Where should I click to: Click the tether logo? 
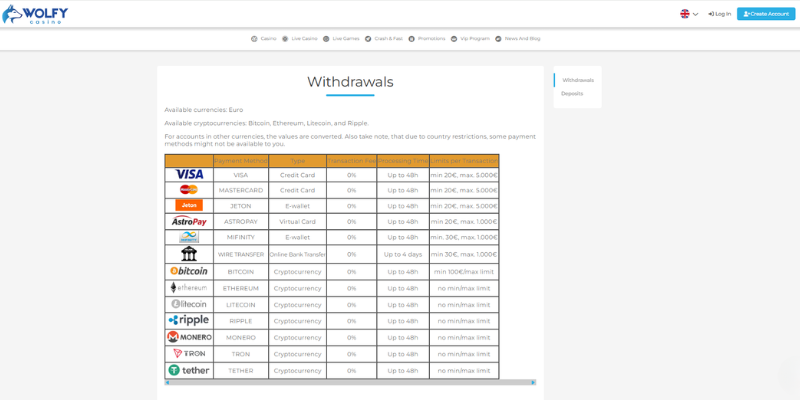189,370
